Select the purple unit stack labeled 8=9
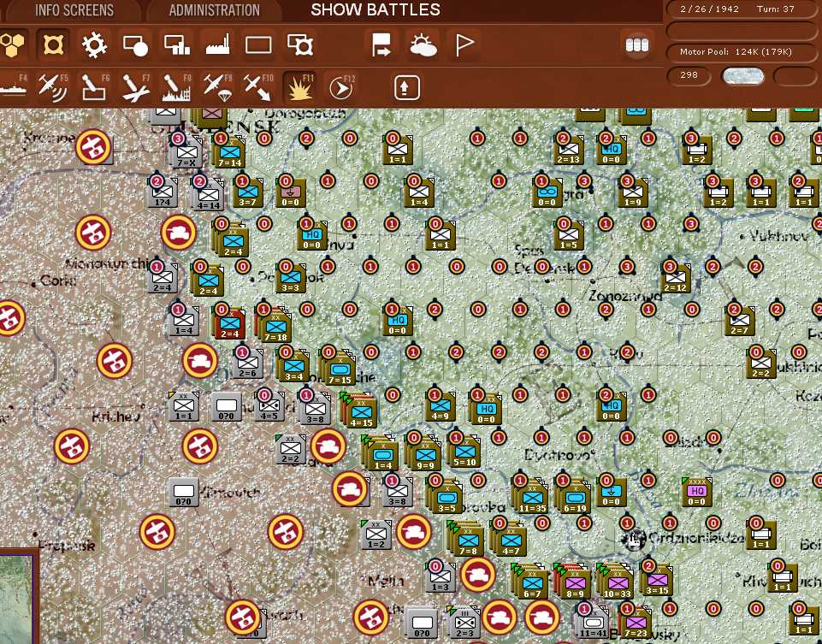This screenshot has width=822, height=644. pyautogui.click(x=573, y=582)
